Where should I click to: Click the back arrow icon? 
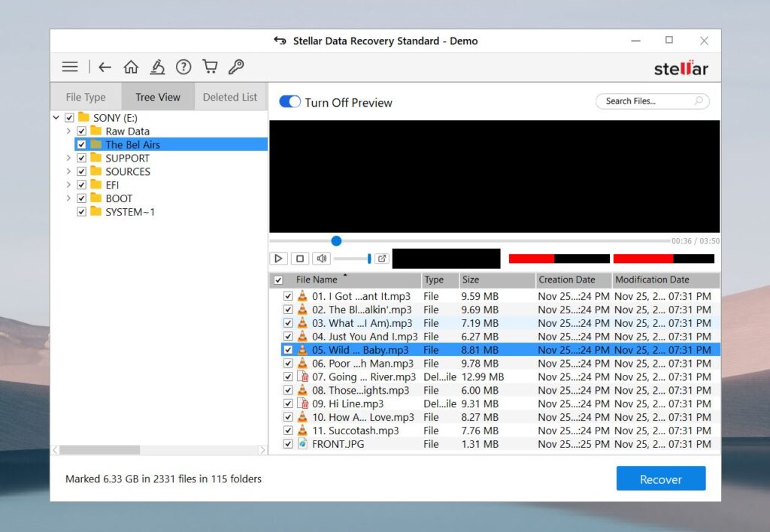point(105,66)
